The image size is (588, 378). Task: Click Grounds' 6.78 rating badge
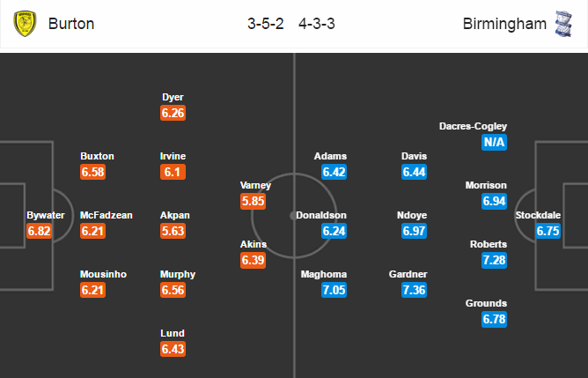click(x=494, y=319)
